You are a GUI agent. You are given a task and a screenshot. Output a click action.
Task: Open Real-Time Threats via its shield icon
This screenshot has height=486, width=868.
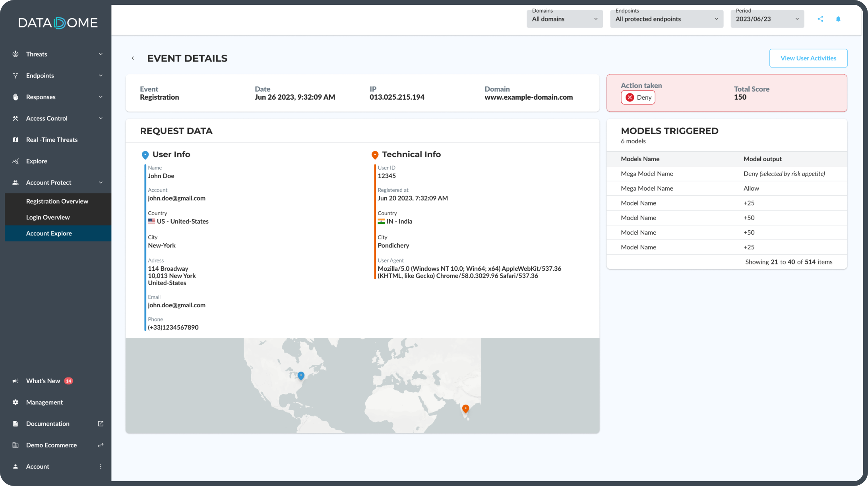pyautogui.click(x=15, y=139)
